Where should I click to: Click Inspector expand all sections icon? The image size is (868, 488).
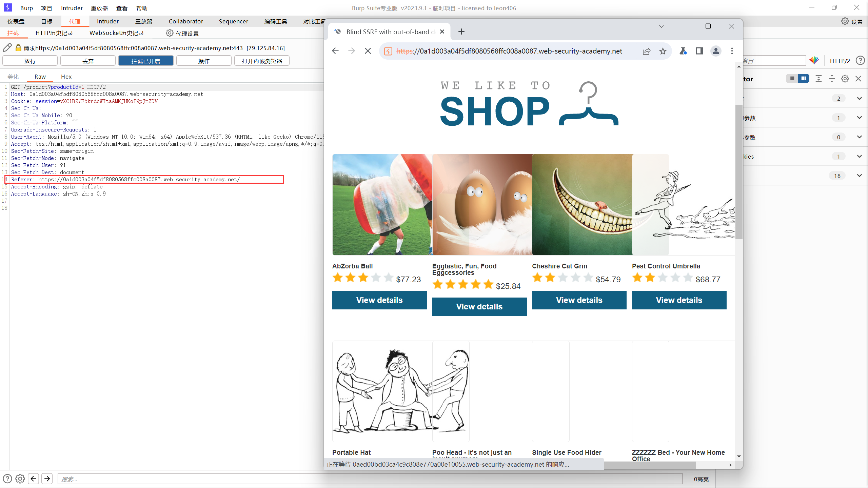click(818, 79)
